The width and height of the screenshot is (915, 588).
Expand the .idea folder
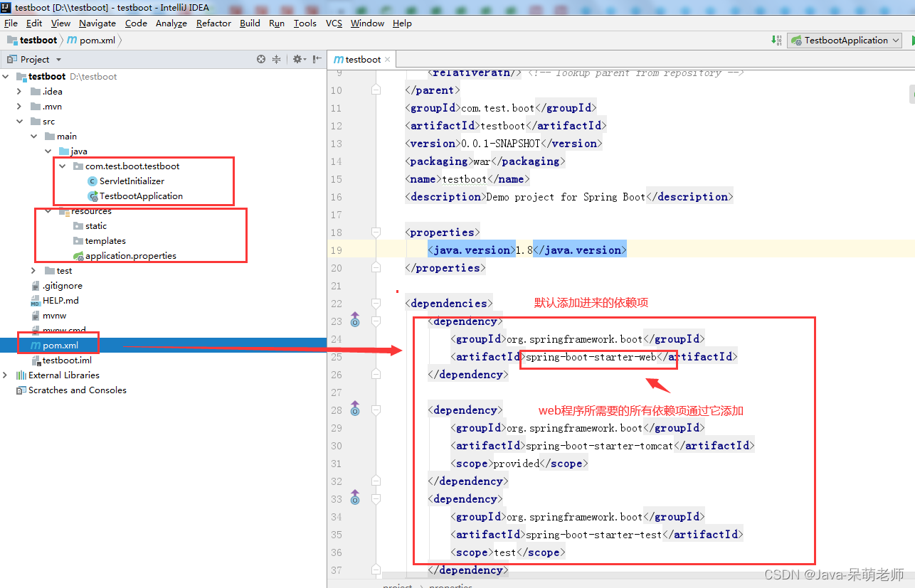(20, 92)
